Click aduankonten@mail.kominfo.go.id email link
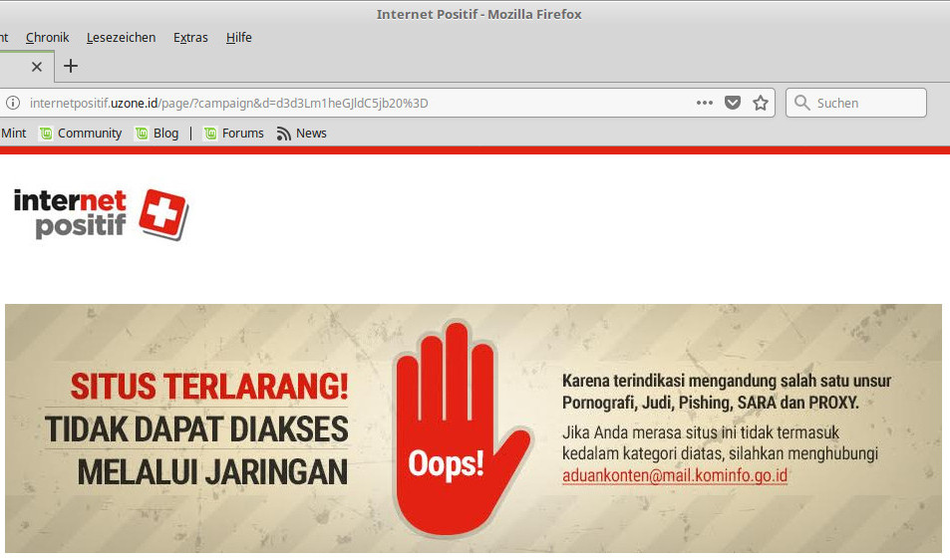Screen dimensions: 950x560 coord(675,475)
